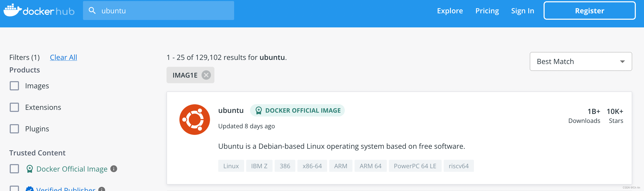Click the IBM Z architecture tag
644x191 pixels.
(259, 166)
